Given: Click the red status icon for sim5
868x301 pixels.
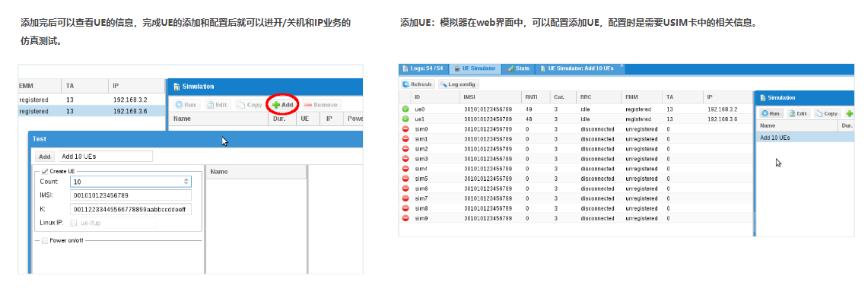Looking at the screenshot, I should (405, 179).
